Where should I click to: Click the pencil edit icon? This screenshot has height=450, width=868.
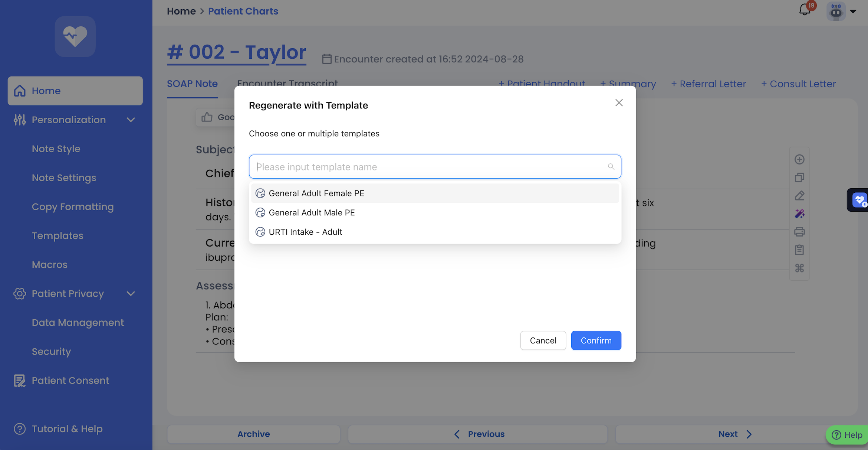799,196
